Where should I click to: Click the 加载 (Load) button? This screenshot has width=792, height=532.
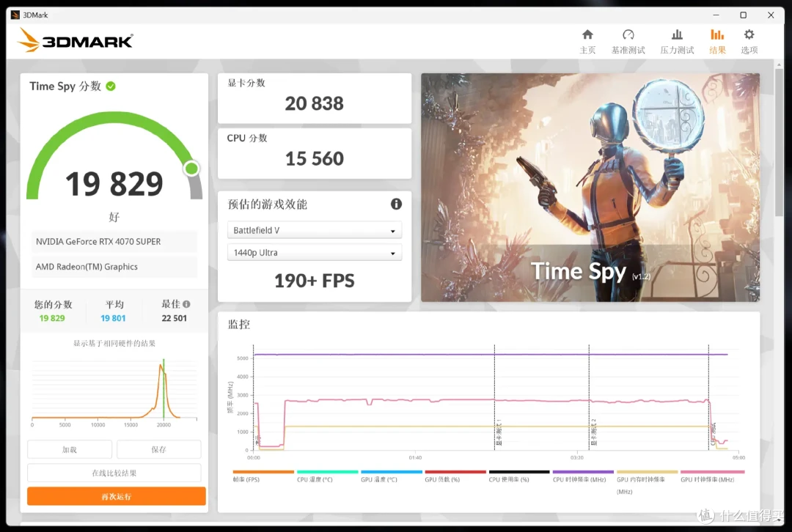tap(69, 449)
